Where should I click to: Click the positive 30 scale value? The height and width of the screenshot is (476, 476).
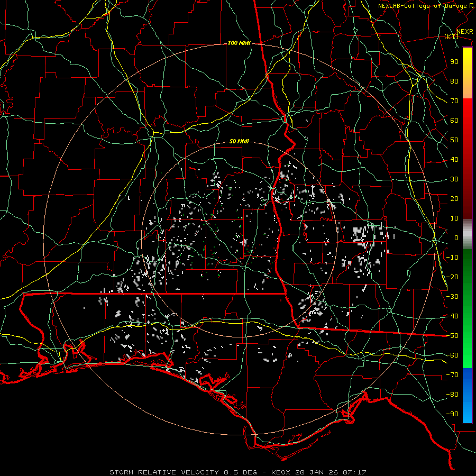pyautogui.click(x=454, y=179)
